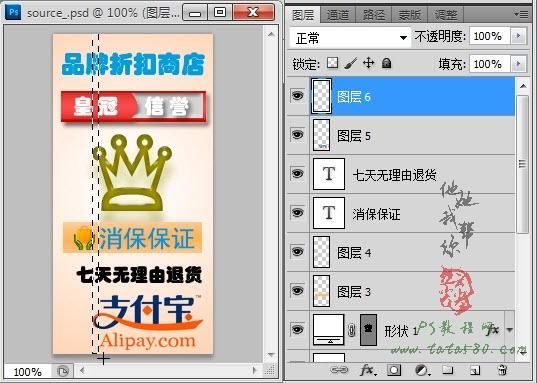This screenshot has width=537, height=383.
Task: Add a layer mask
Action: coord(394,370)
